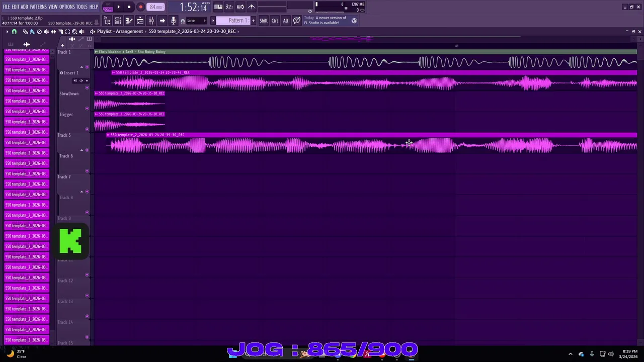The width and height of the screenshot is (644, 362).
Task: Open Arrangement breadcrumb dropdown in playlist title
Action: click(x=130, y=31)
